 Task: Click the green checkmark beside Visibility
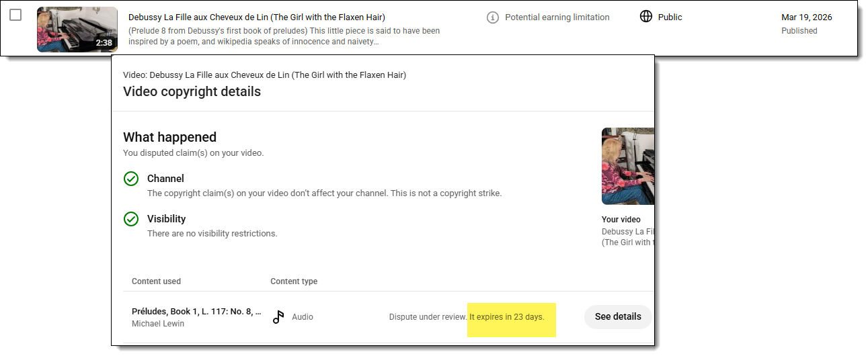tap(131, 219)
